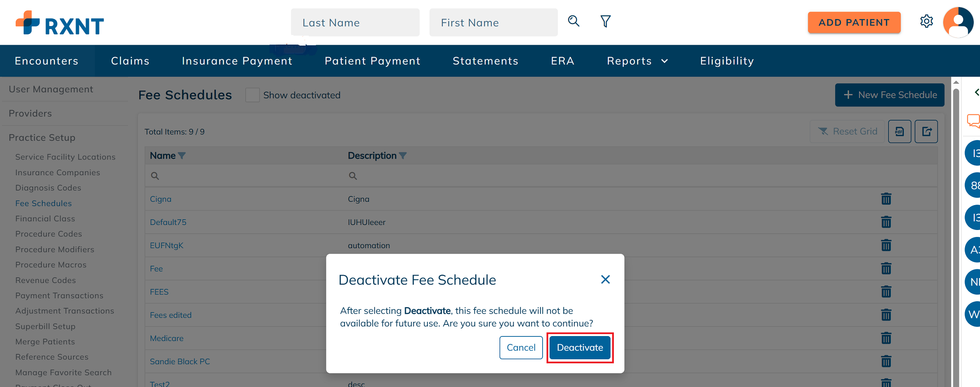Open Procedure Codes in sidebar
The image size is (980, 387).
click(x=48, y=234)
